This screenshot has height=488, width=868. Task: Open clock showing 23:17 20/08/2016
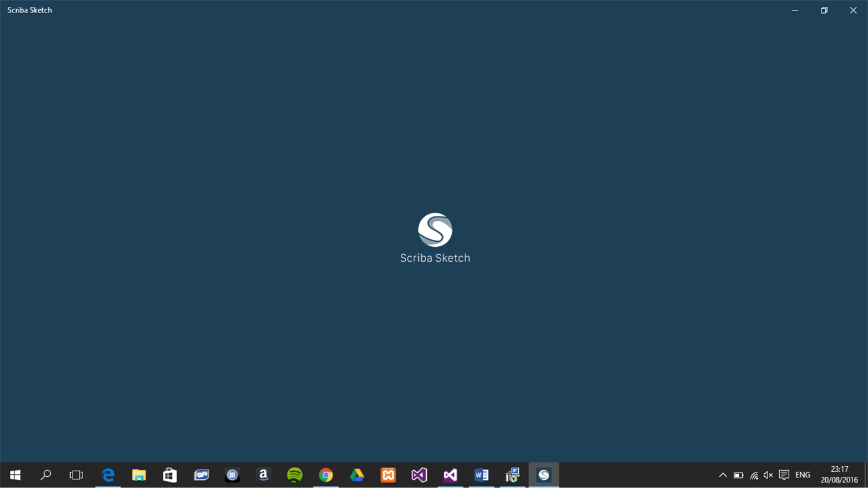click(x=839, y=475)
